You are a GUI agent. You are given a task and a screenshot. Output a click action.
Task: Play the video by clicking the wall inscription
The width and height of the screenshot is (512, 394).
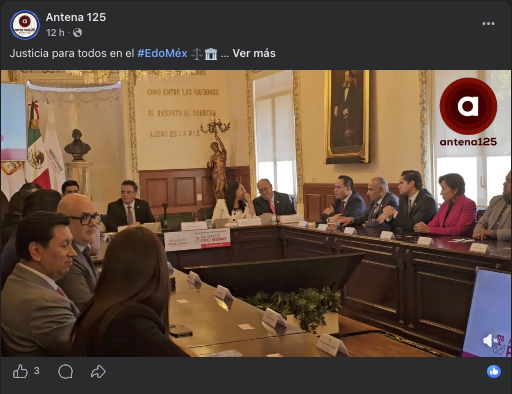pyautogui.click(x=183, y=112)
